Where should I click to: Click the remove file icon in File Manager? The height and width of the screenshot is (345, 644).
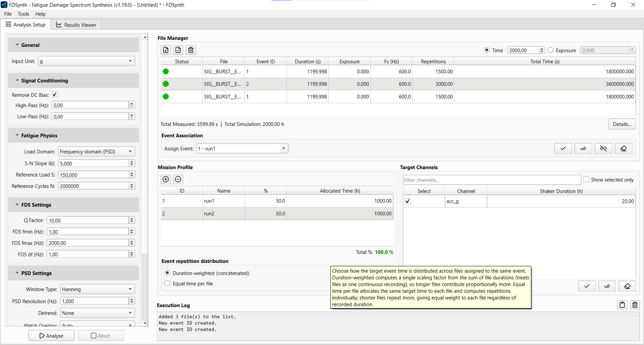pos(178,50)
